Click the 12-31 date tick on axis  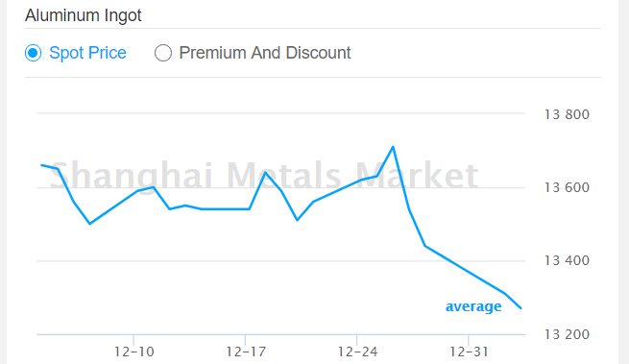[x=469, y=352]
